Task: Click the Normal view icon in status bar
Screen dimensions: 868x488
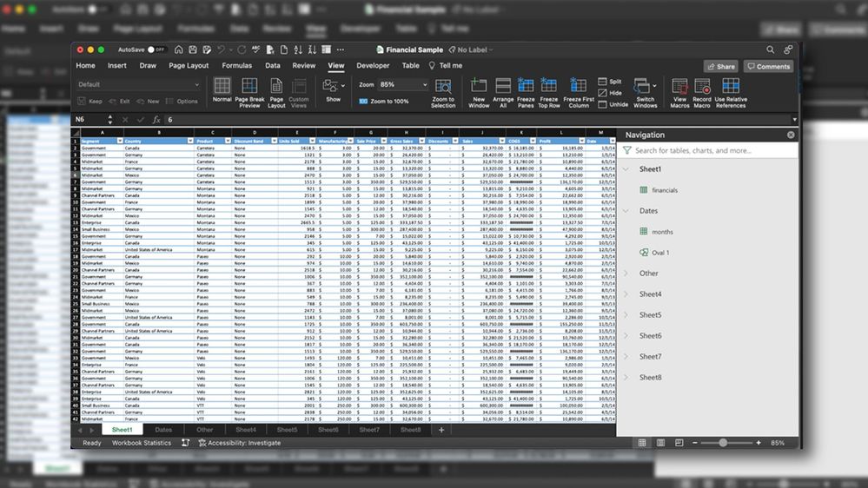Action: tap(642, 443)
